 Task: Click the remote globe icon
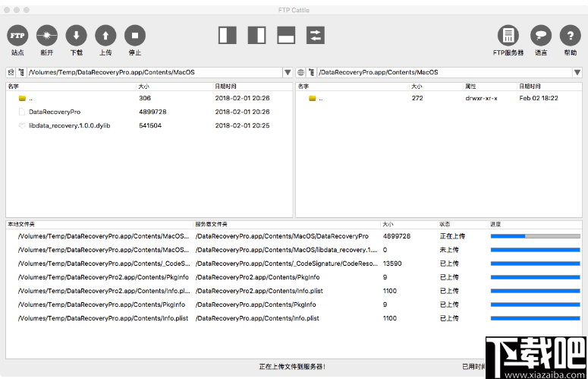click(x=300, y=72)
